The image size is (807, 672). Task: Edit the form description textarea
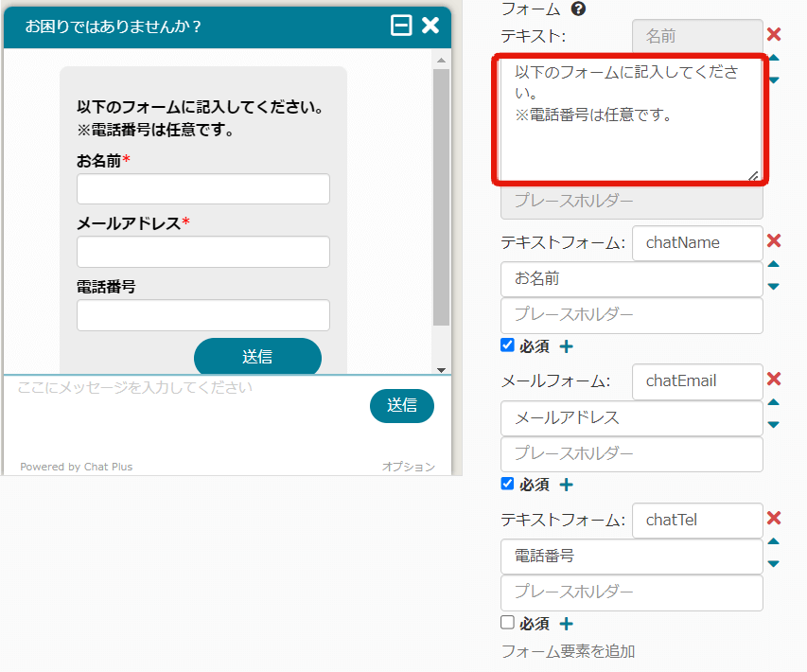(631, 119)
